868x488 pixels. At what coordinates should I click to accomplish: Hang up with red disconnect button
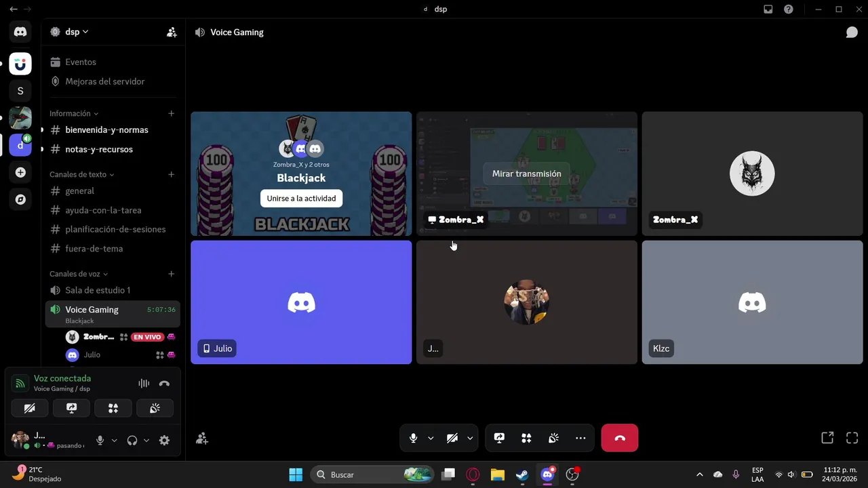tap(620, 438)
